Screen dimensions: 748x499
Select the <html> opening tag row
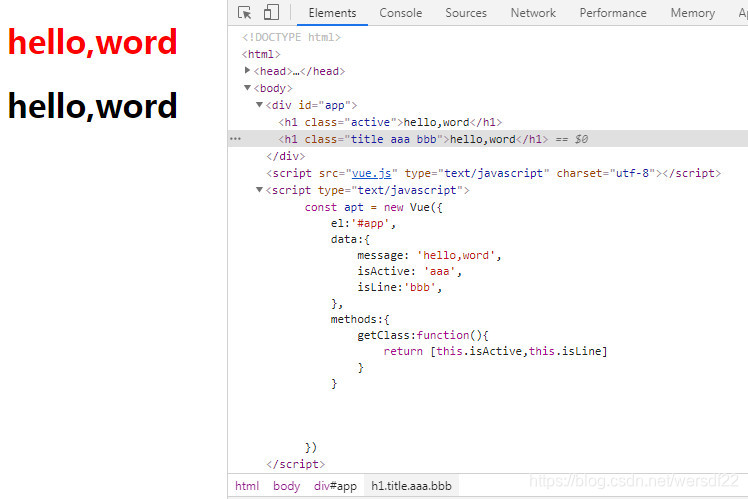tap(261, 54)
